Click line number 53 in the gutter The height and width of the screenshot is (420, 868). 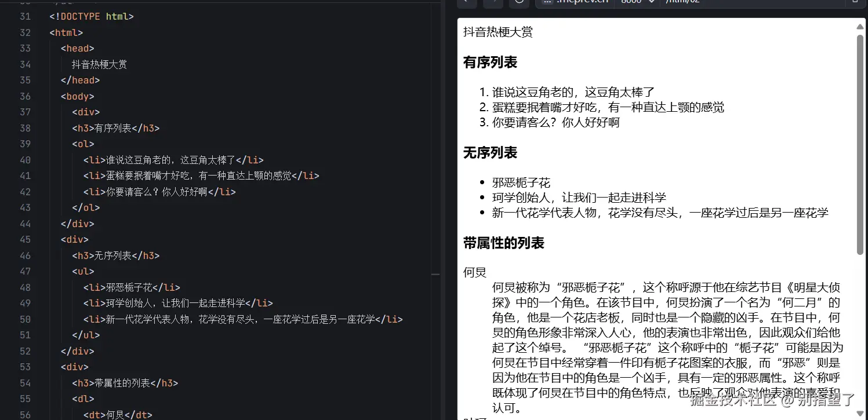pyautogui.click(x=25, y=367)
